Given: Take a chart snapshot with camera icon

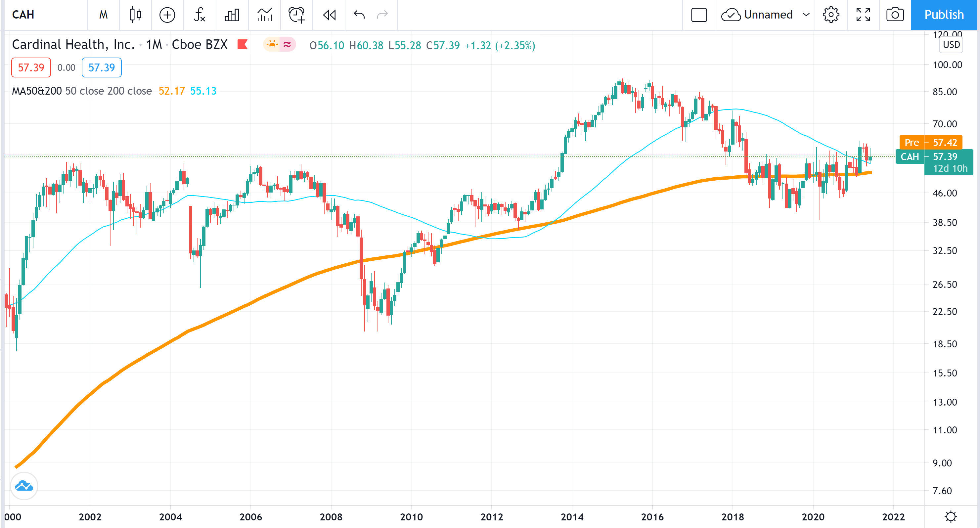Looking at the screenshot, I should 894,15.
